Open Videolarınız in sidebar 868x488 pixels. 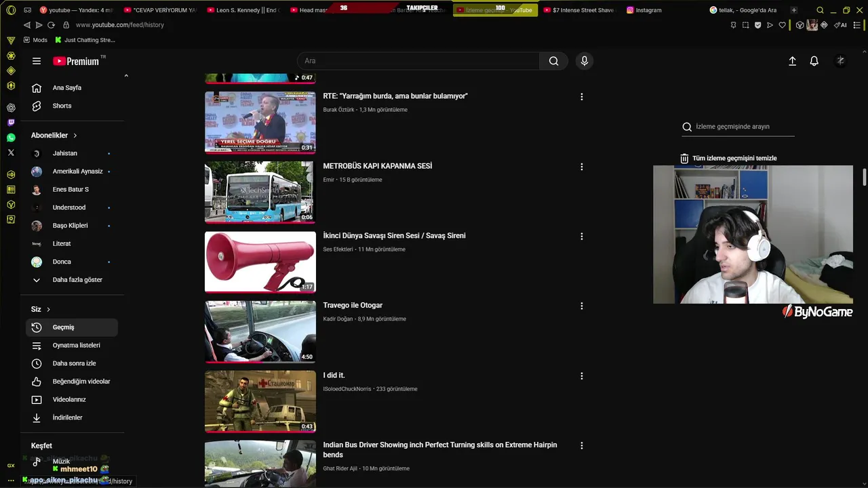coord(72,400)
